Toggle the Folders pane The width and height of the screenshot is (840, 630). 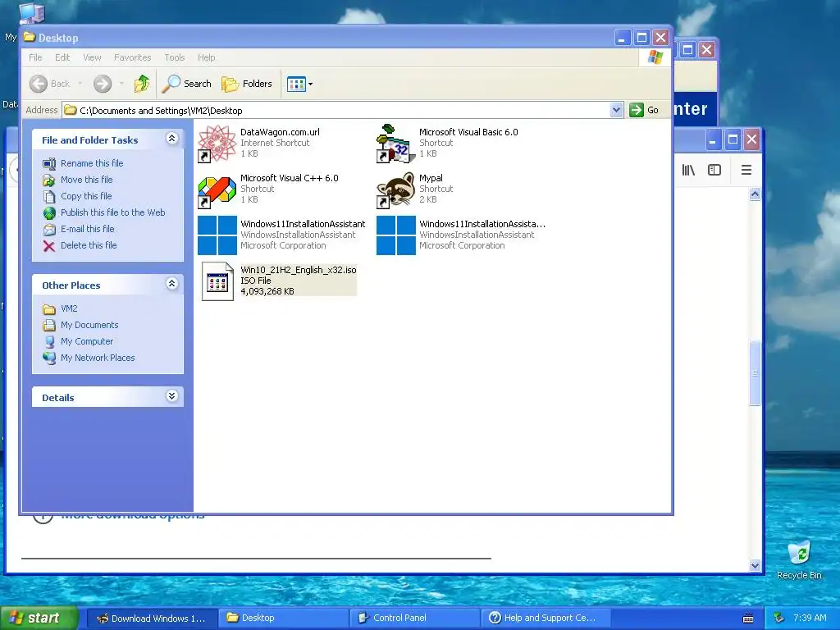[247, 84]
